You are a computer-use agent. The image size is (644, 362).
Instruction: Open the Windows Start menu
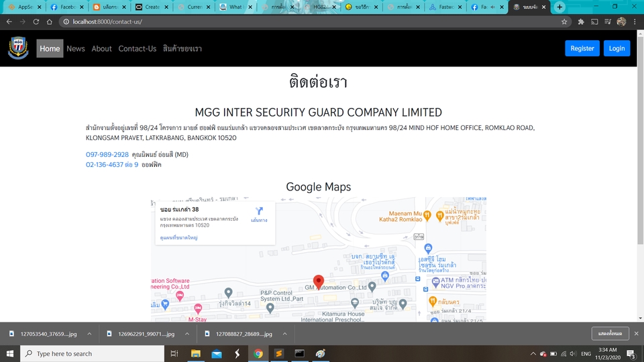10,353
